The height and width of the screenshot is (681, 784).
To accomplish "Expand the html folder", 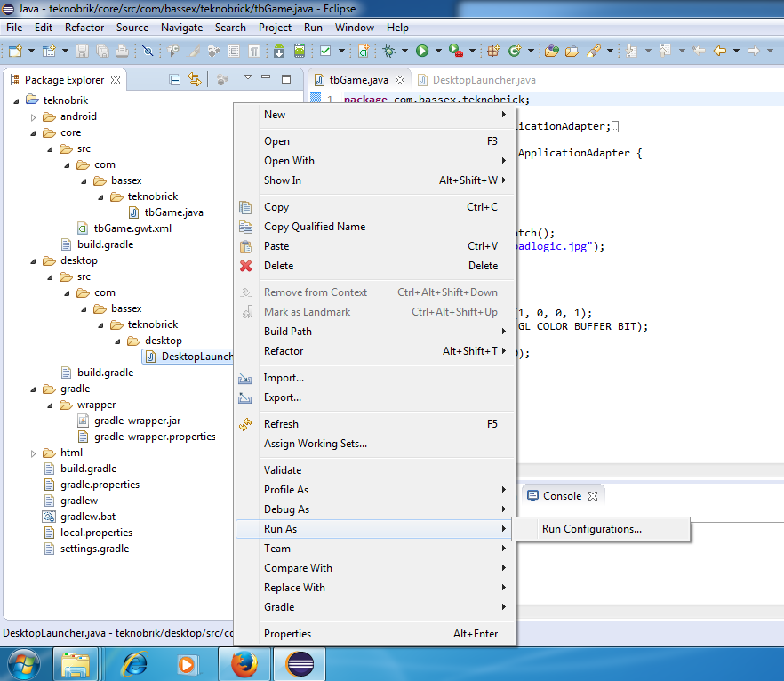I will (33, 453).
